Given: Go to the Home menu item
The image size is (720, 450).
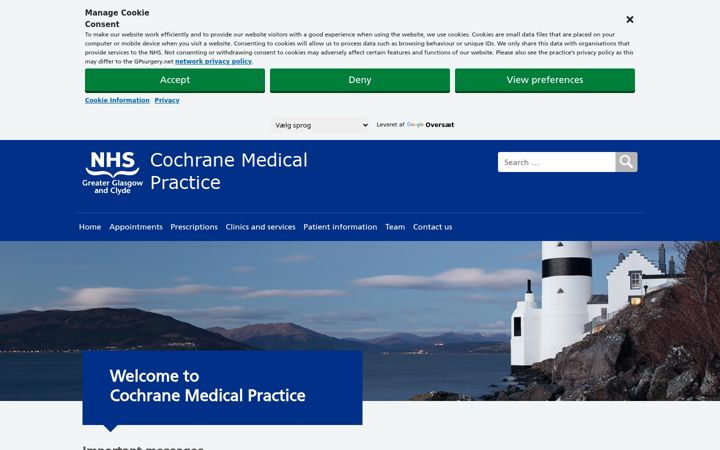Looking at the screenshot, I should tap(90, 227).
